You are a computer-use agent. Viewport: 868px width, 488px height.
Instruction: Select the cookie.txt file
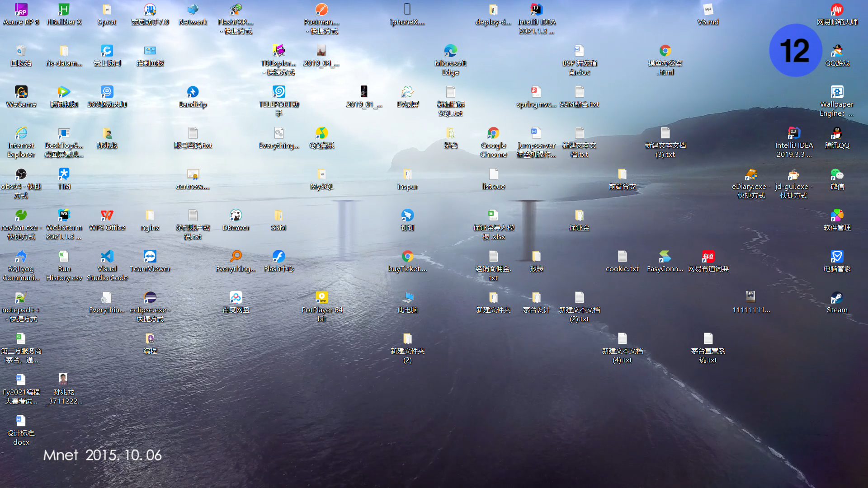(622, 262)
